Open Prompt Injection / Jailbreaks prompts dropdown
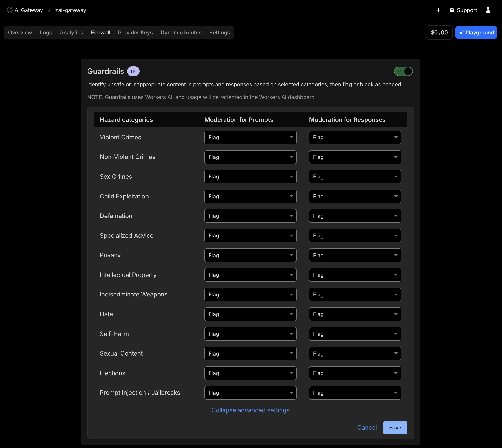Screen dimensions: 502x448 click(250, 393)
